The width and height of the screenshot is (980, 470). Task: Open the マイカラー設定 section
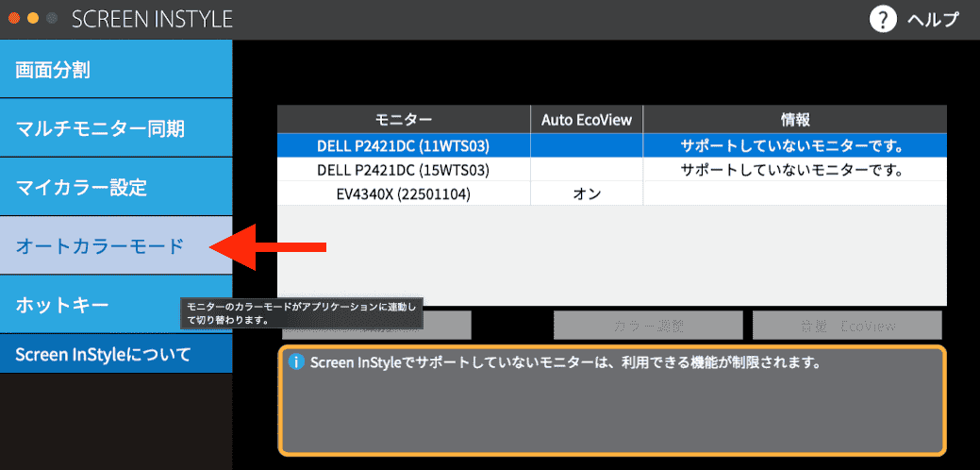tap(116, 186)
